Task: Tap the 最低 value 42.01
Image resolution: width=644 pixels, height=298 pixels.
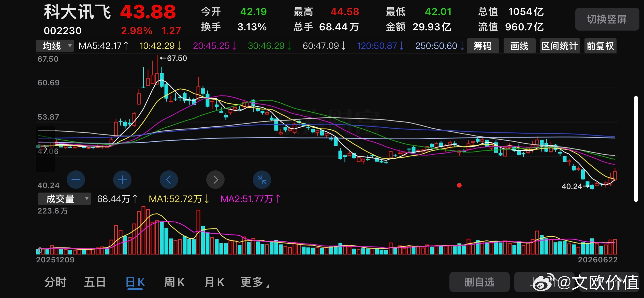Action: 438,12
